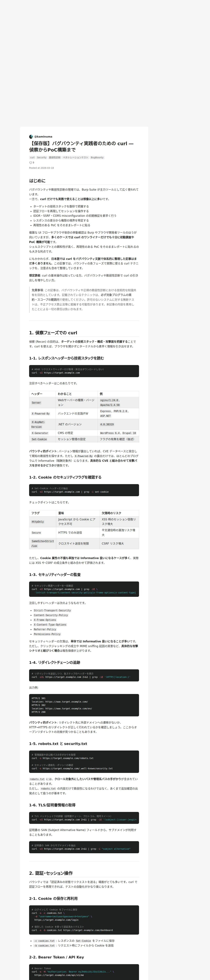Click the 1-2. Cookie のセキュリティフラグを確認する heading
This screenshot has height=980, width=210.
click(x=65, y=477)
